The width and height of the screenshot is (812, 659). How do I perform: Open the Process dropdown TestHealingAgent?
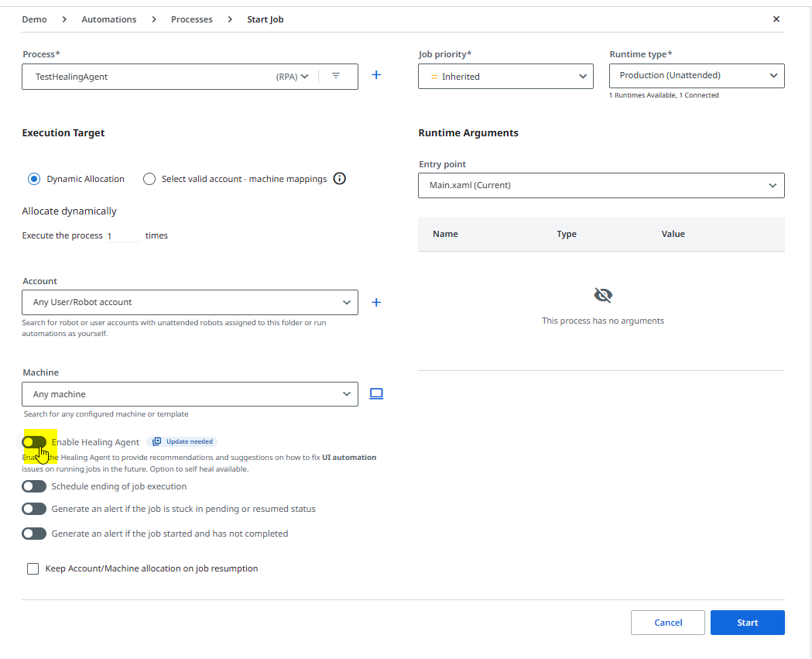[190, 77]
